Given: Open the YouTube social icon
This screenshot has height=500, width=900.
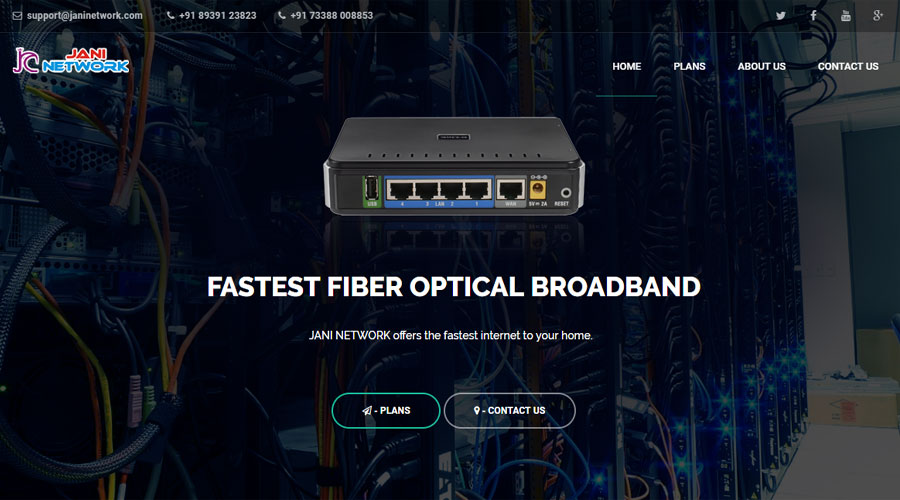Looking at the screenshot, I should (845, 15).
